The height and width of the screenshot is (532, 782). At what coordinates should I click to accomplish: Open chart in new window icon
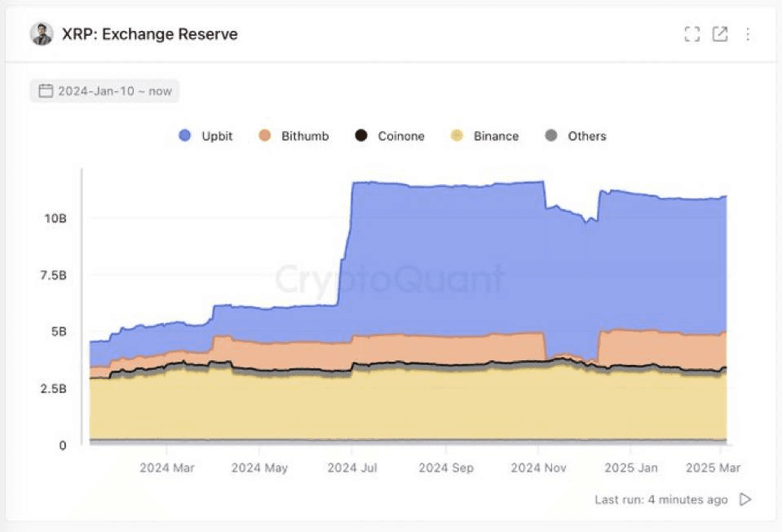[720, 34]
